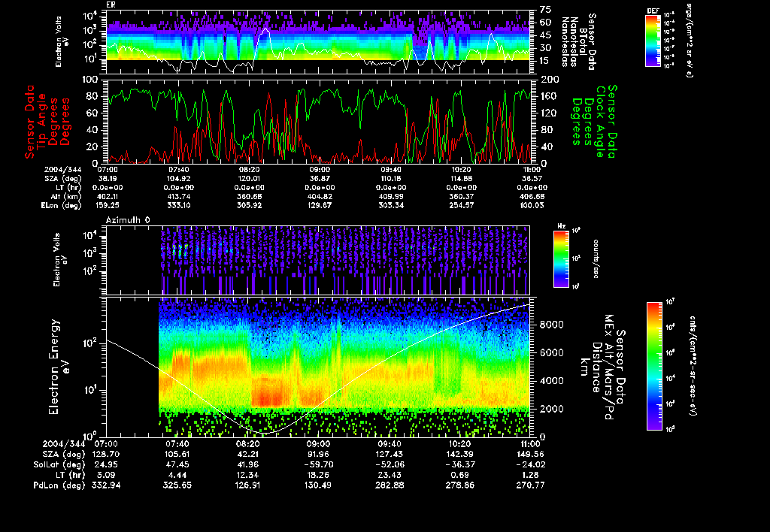Select ELon value 333.10
The width and height of the screenshot is (770, 532).
point(178,206)
